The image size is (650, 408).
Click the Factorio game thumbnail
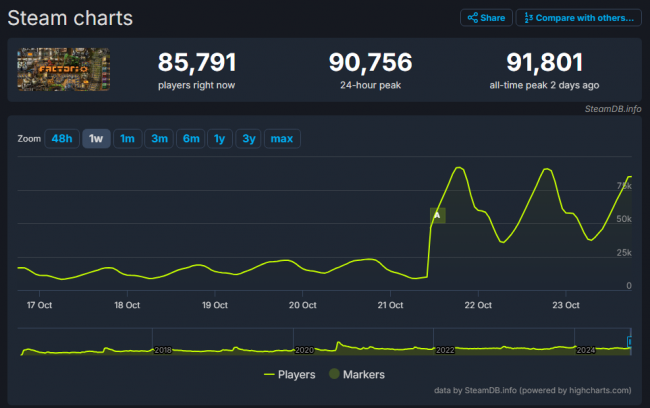tap(63, 70)
